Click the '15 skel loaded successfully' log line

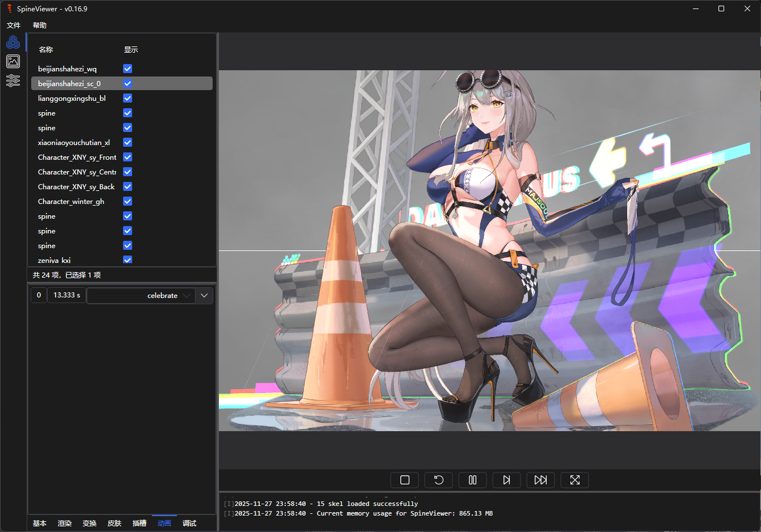321,504
